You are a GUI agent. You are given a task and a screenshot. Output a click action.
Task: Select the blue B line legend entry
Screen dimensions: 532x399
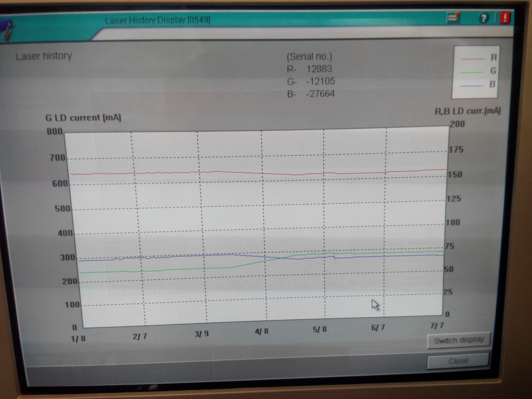click(x=477, y=84)
